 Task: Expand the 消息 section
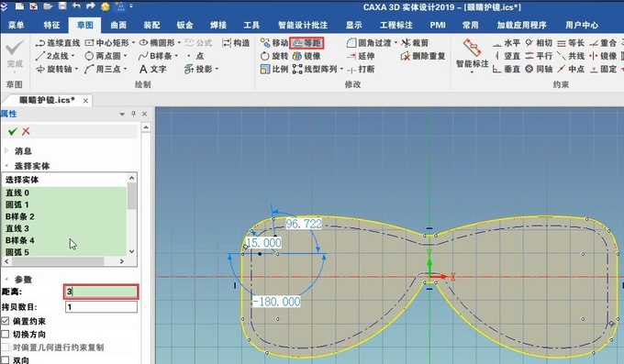pyautogui.click(x=6, y=150)
